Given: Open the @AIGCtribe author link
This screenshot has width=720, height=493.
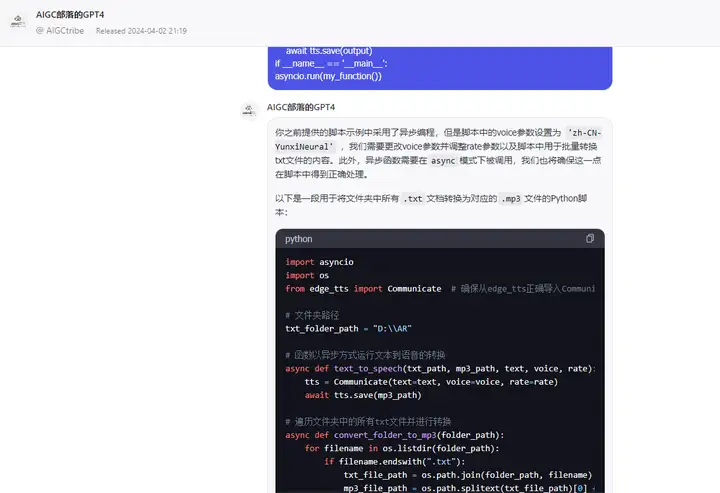Looking at the screenshot, I should 60,31.
